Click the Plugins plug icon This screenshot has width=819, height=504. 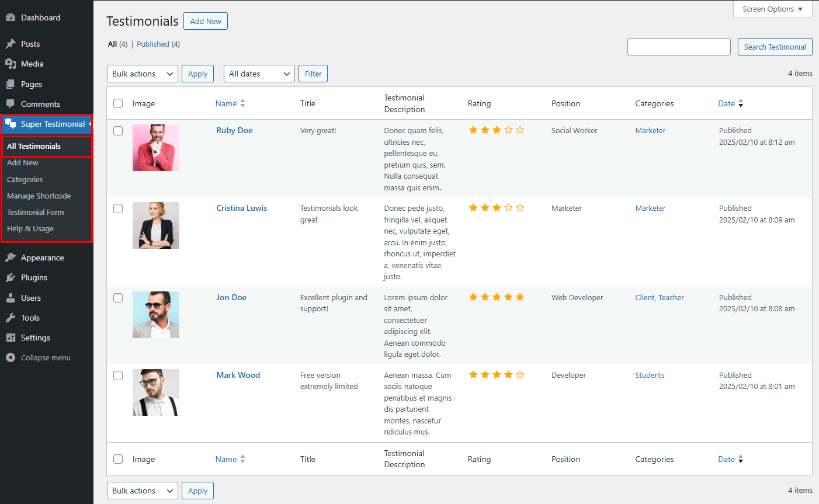pos(11,277)
